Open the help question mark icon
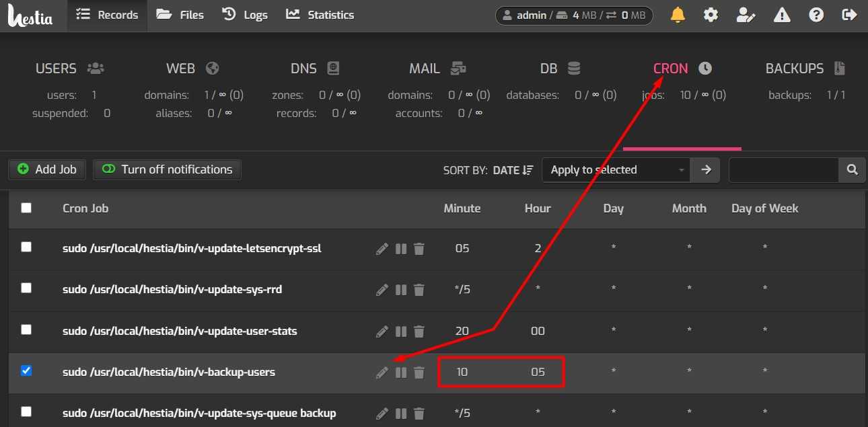868x427 pixels. [816, 15]
